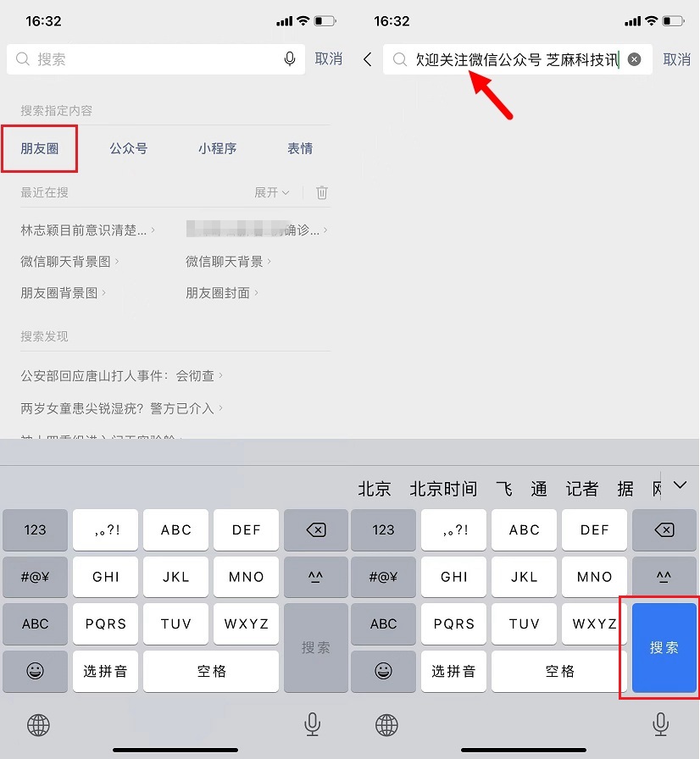This screenshot has width=700, height=759.
Task: Tap the right search text field
Action: (518, 59)
